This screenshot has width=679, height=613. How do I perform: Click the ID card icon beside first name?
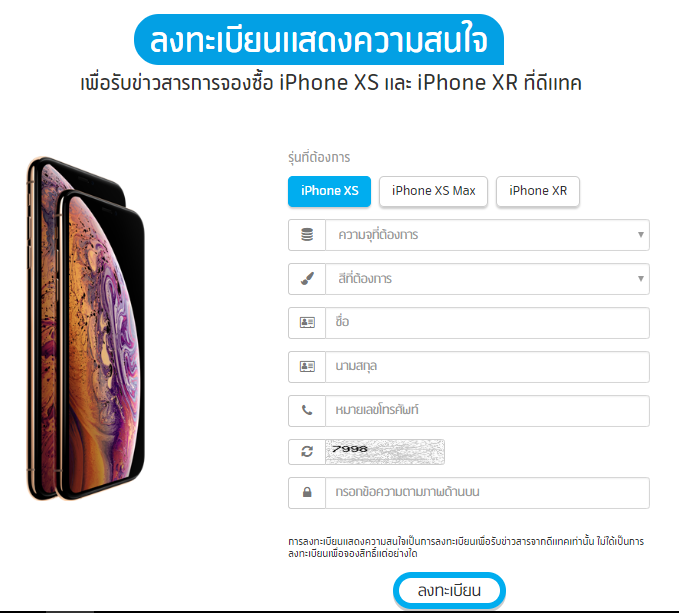tap(307, 323)
